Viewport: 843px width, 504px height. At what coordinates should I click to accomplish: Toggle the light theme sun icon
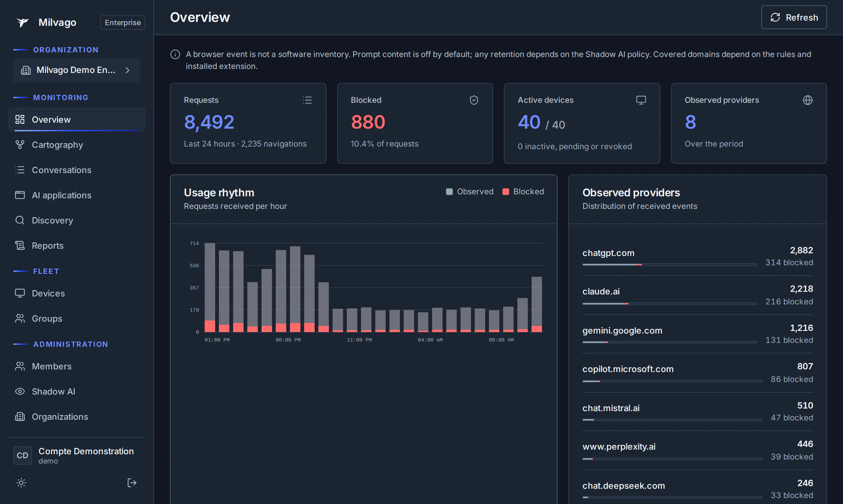pos(21,482)
